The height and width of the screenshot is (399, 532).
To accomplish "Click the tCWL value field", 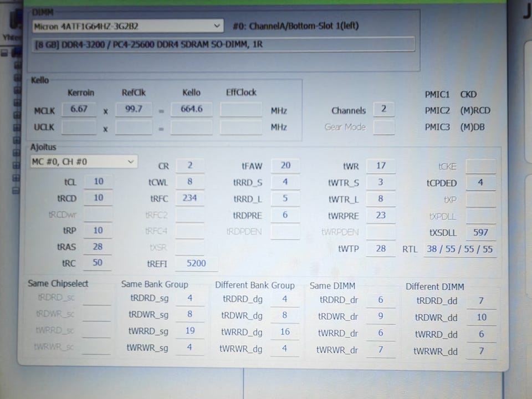I will [190, 182].
